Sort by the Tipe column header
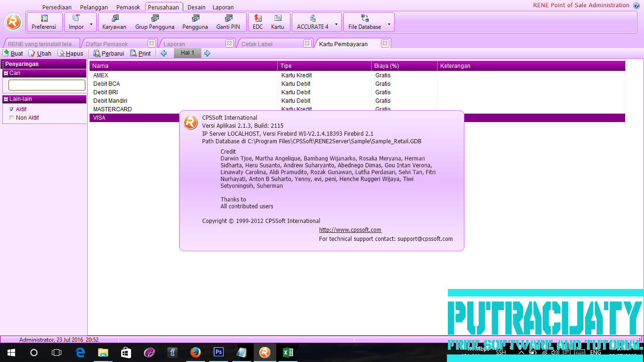 coord(324,66)
